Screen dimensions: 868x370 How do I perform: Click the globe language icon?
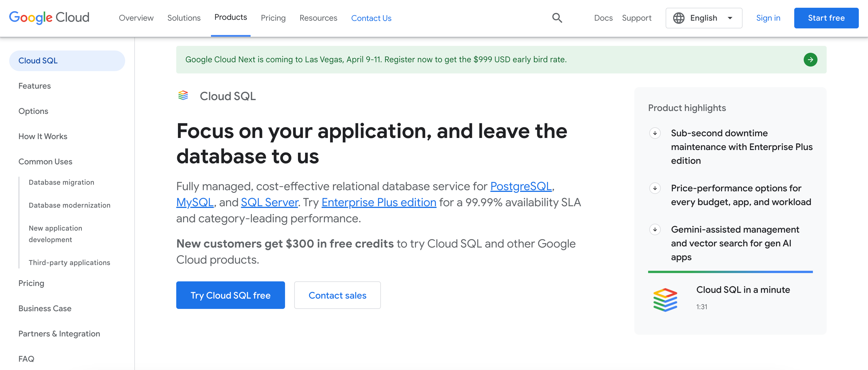point(679,18)
